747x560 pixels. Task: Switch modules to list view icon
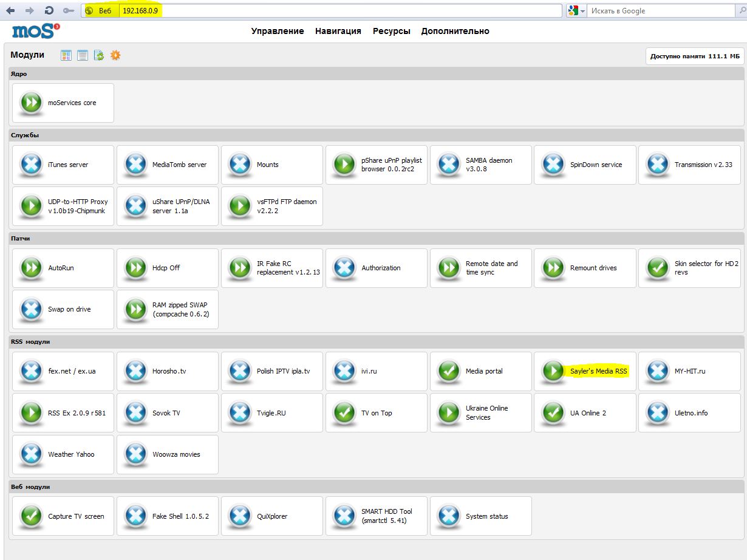83,55
